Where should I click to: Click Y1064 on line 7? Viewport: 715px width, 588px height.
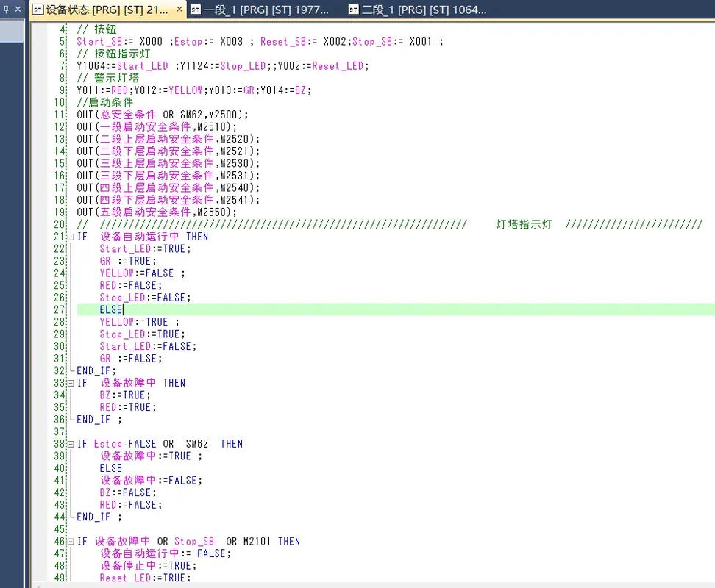[x=91, y=66]
